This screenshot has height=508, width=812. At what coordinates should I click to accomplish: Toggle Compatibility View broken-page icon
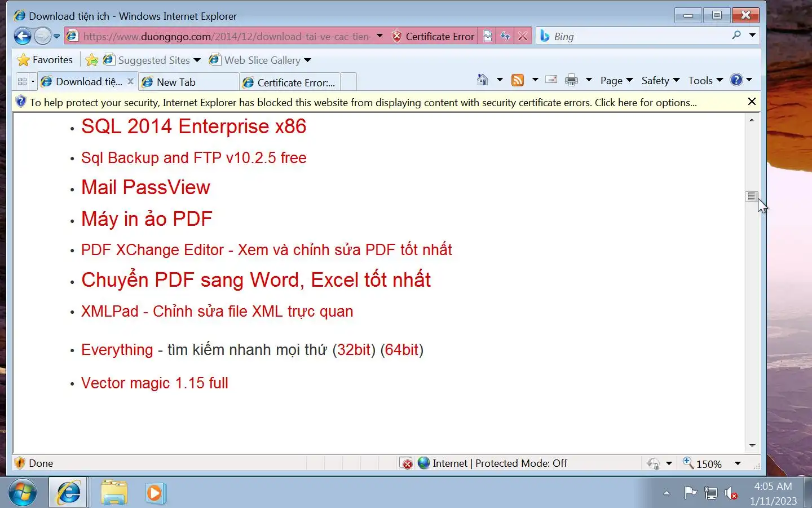point(487,37)
